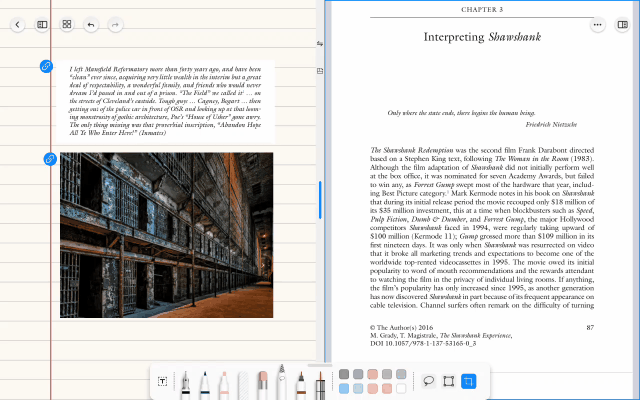
Task: Click "M. Grady, T. Magistrale" citation line
Action: tap(441, 336)
